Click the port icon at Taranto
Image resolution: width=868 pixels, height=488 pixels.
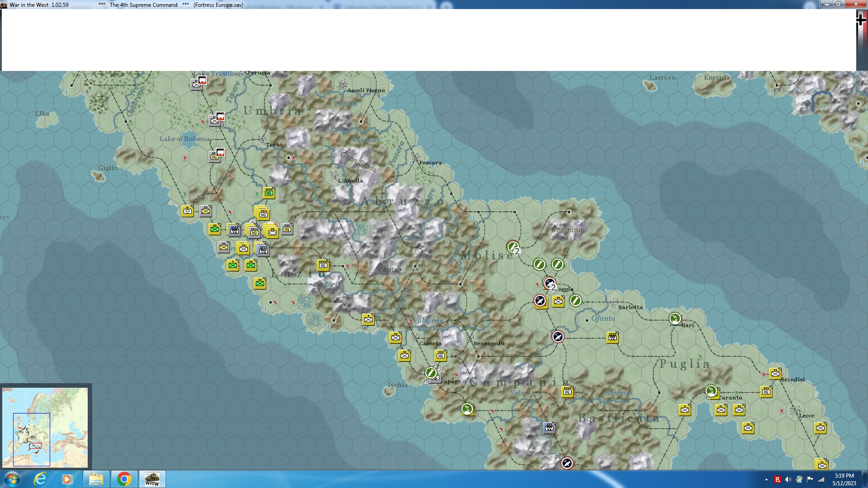coord(712,391)
